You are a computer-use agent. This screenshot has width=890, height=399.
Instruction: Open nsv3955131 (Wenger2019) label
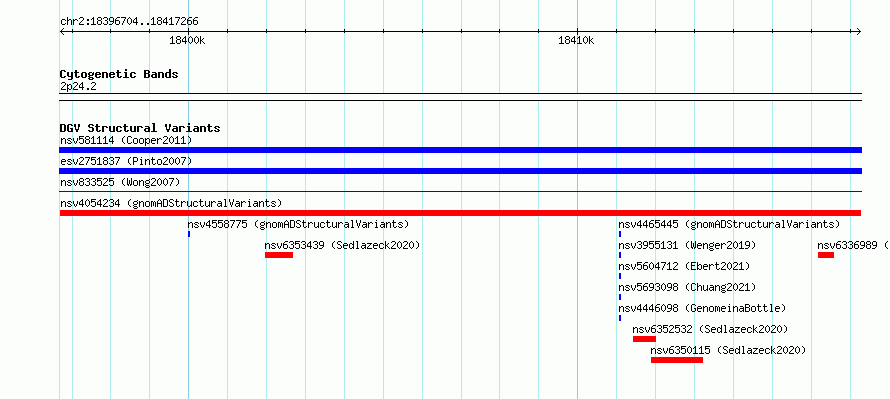coord(687,245)
